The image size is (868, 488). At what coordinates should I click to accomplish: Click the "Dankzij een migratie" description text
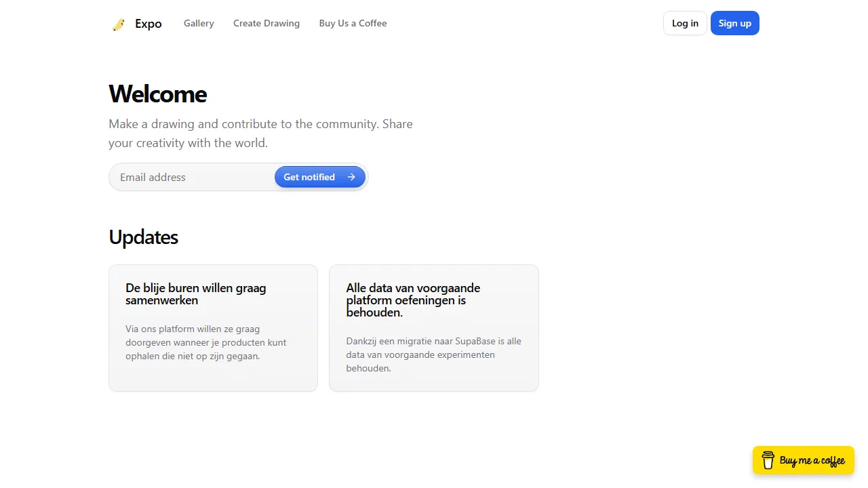coord(433,354)
